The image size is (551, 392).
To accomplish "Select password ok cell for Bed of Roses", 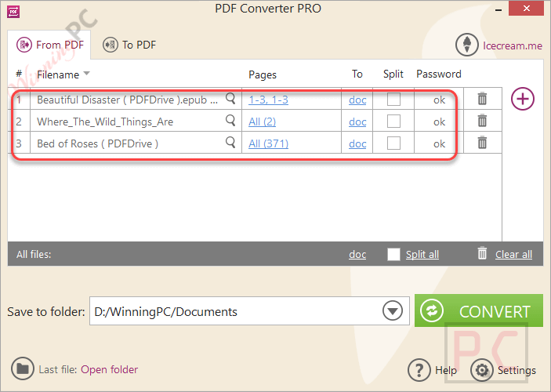I will click(x=439, y=143).
